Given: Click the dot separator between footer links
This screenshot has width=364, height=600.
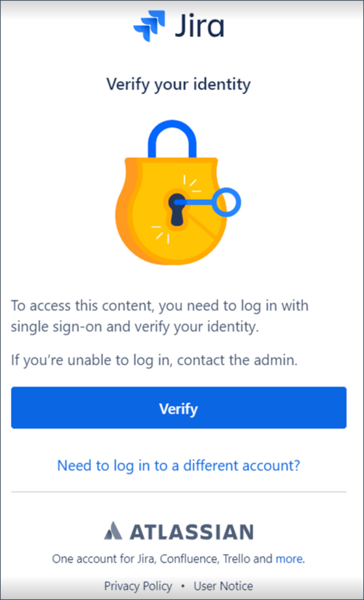Looking at the screenshot, I should pyautogui.click(x=183, y=586).
